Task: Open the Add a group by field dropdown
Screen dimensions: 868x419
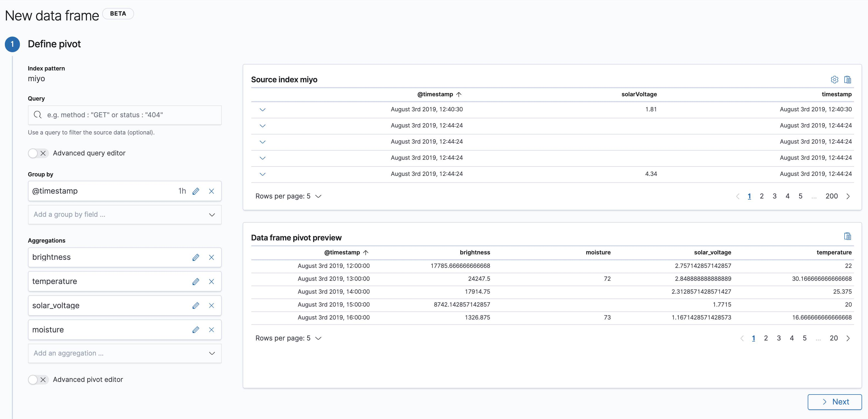Action: pyautogui.click(x=125, y=215)
